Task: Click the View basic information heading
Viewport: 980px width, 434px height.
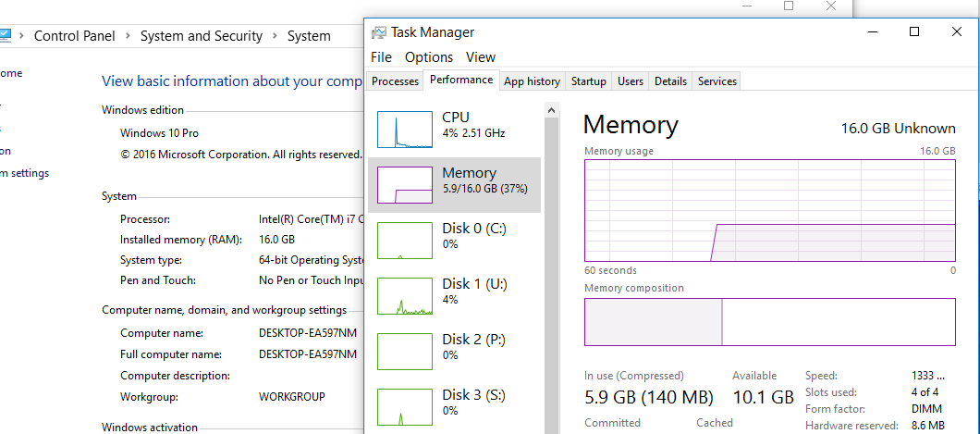Action: (232, 81)
